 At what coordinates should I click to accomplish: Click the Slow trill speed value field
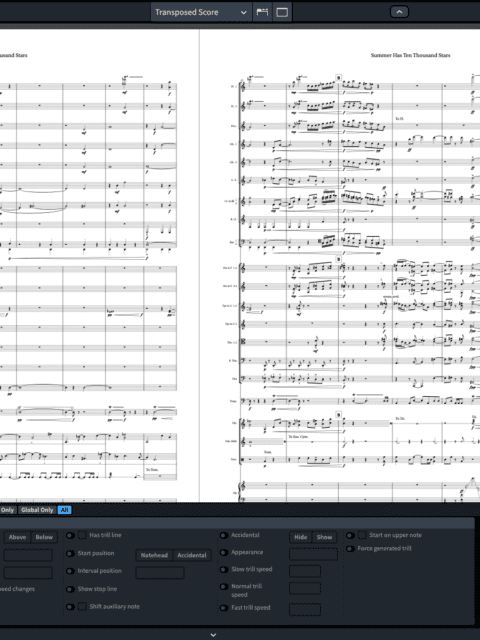[x=305, y=571]
